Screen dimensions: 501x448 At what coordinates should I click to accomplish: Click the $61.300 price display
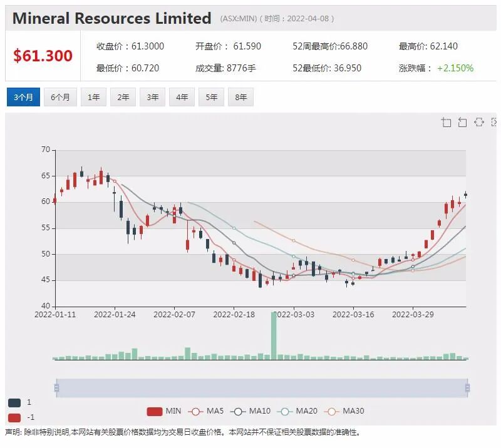click(x=43, y=56)
